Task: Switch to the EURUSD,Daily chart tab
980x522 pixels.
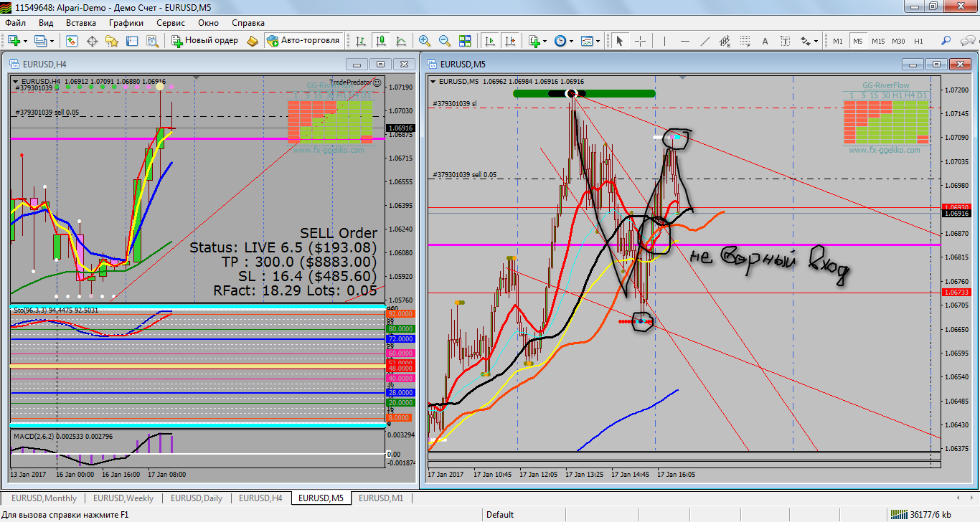Action: 197,498
